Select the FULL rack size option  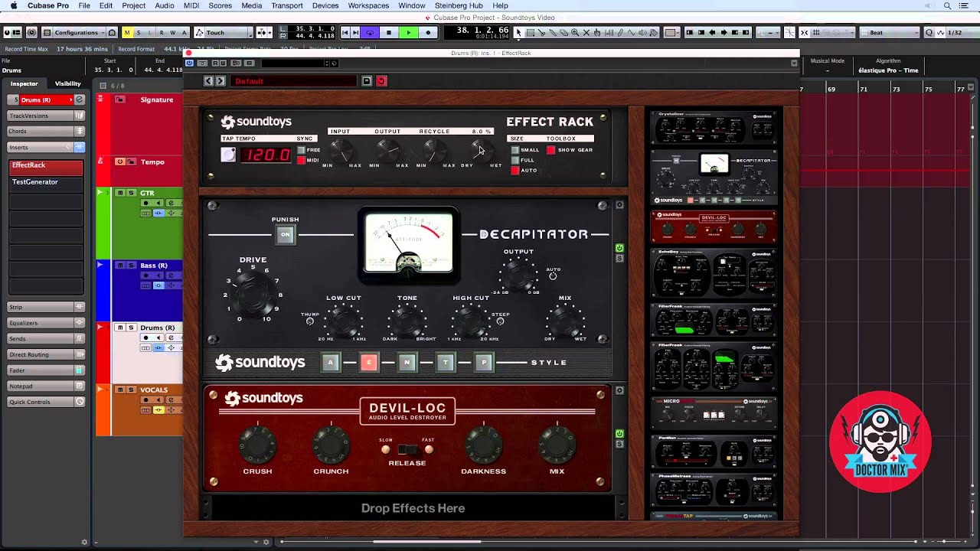515,160
